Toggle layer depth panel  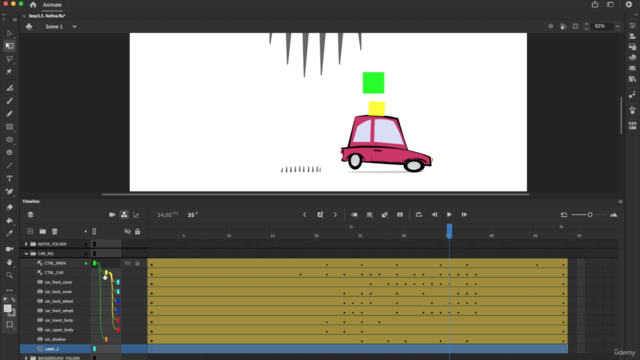pyautogui.click(x=136, y=215)
